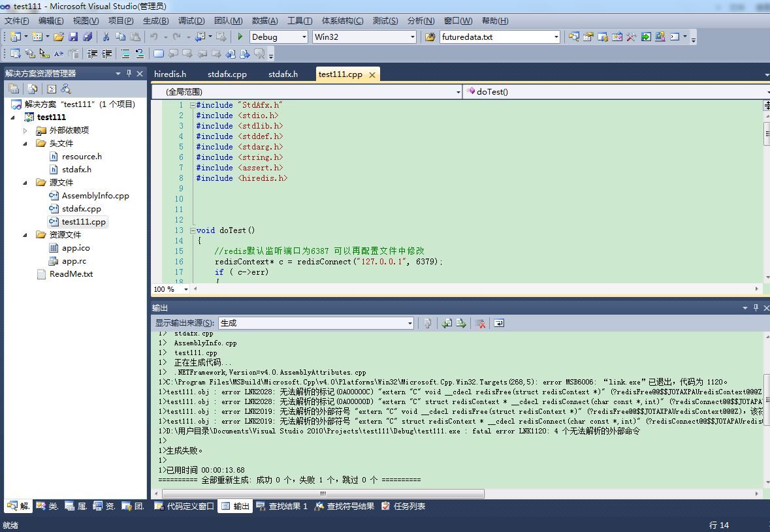Click the Increase Indent icon
This screenshot has width=770, height=532.
tap(106, 54)
